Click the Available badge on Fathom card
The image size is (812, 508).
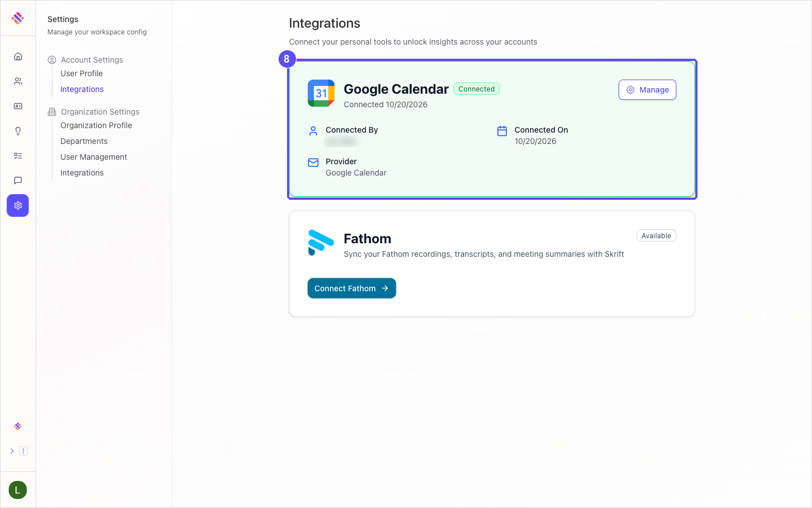656,235
